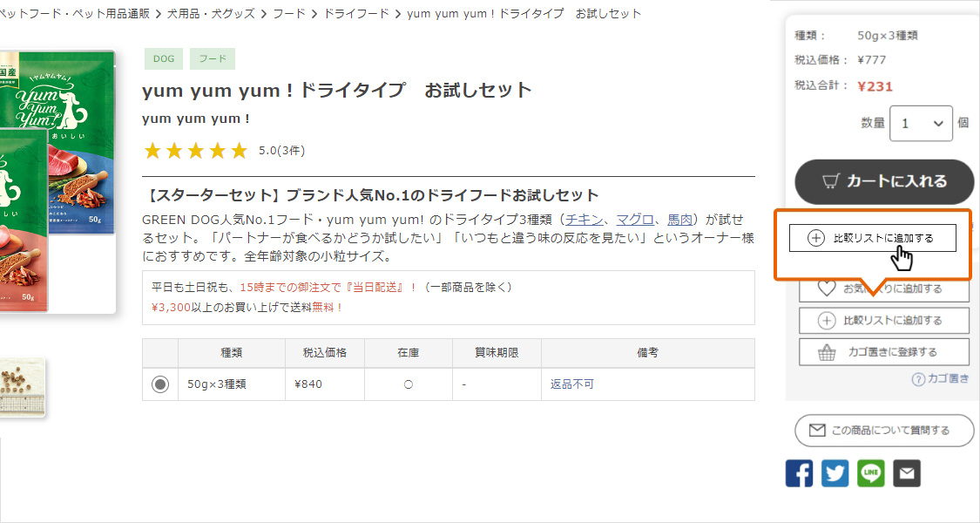Go to フード breadcrumb
980x523 pixels.
tap(289, 14)
